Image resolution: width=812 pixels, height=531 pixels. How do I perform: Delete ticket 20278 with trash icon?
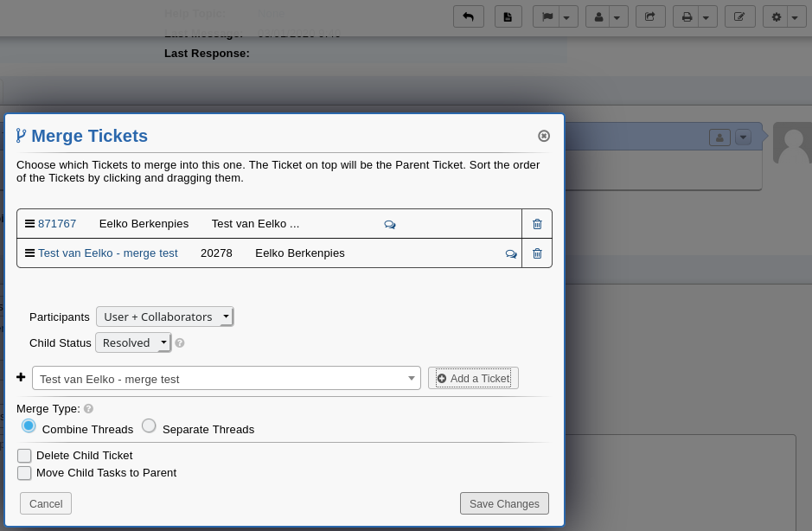(538, 253)
